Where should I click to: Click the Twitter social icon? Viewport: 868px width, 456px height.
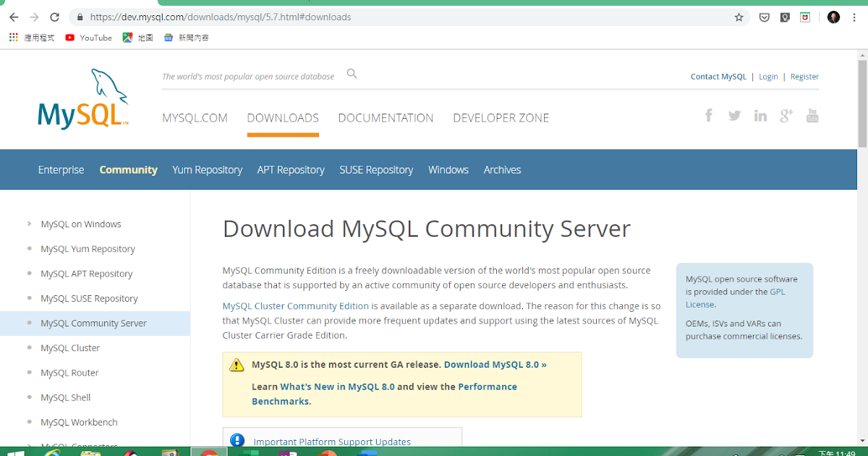734,115
